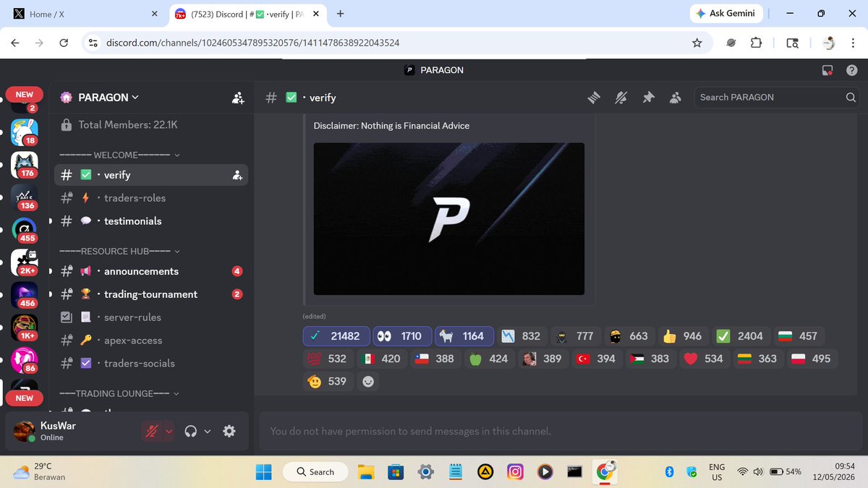The width and height of the screenshot is (868, 488).
Task: Collapse the TRADING LOUNGE category
Action: [x=119, y=394]
